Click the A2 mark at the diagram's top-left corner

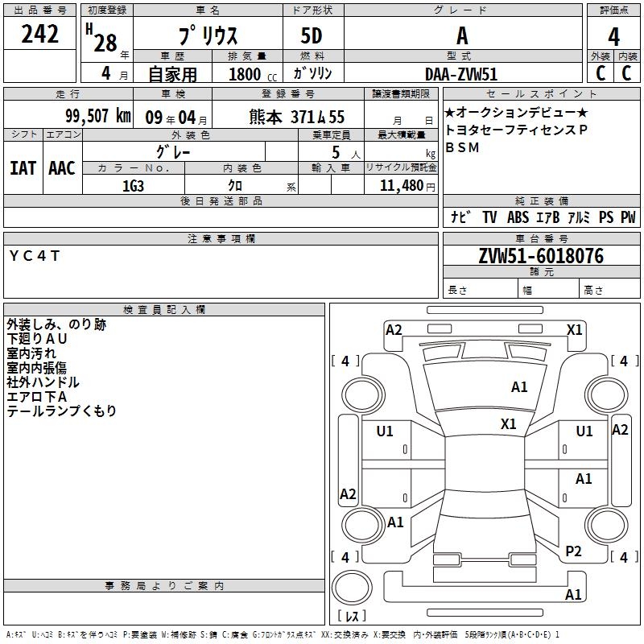point(394,329)
